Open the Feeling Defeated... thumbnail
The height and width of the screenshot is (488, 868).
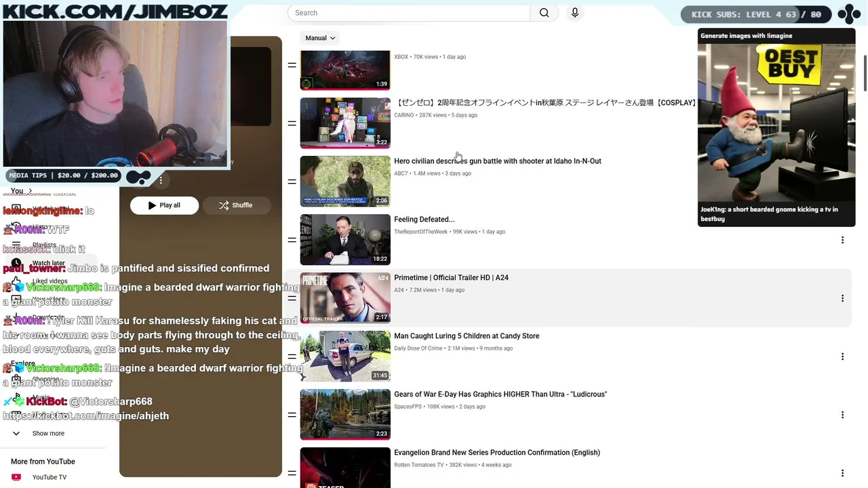pyautogui.click(x=345, y=239)
